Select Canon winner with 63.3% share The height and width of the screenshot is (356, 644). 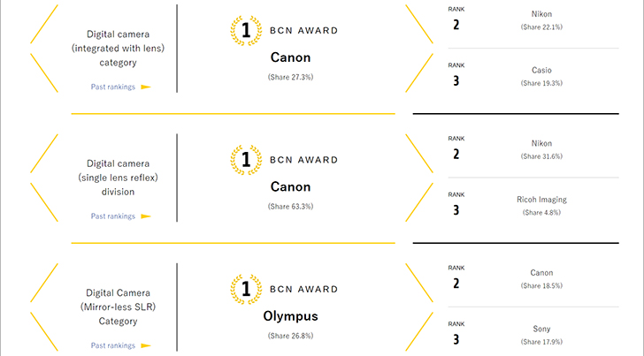click(x=290, y=186)
